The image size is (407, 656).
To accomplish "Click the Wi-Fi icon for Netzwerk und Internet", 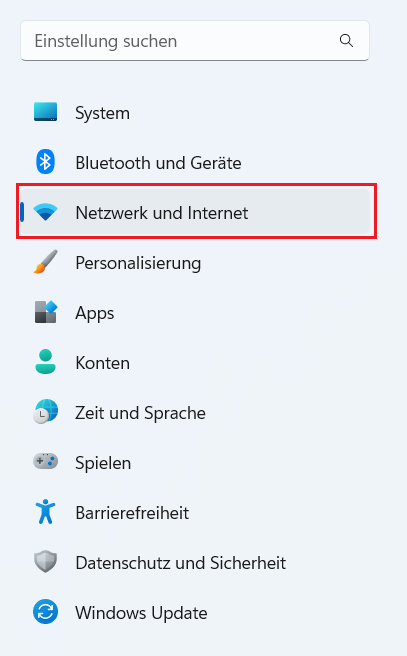I will point(45,212).
